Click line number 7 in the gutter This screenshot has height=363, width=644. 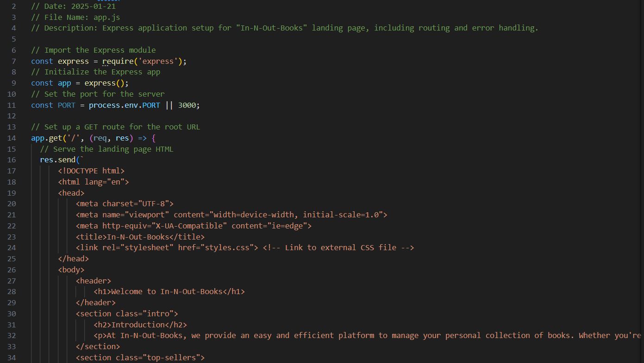pos(13,61)
